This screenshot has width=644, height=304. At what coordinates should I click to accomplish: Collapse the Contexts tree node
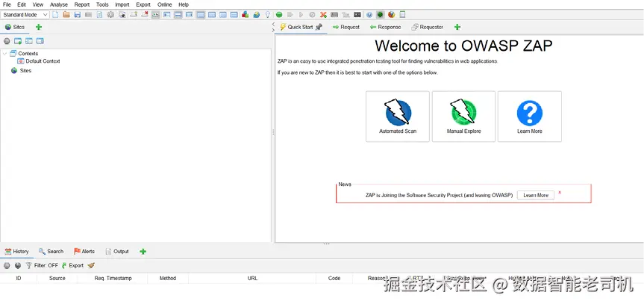pyautogui.click(x=4, y=54)
